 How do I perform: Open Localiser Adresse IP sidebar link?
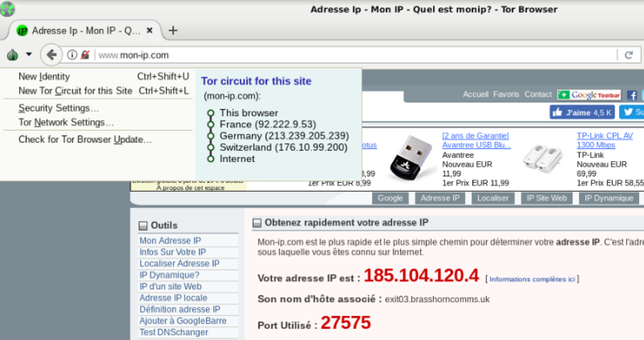click(x=180, y=263)
